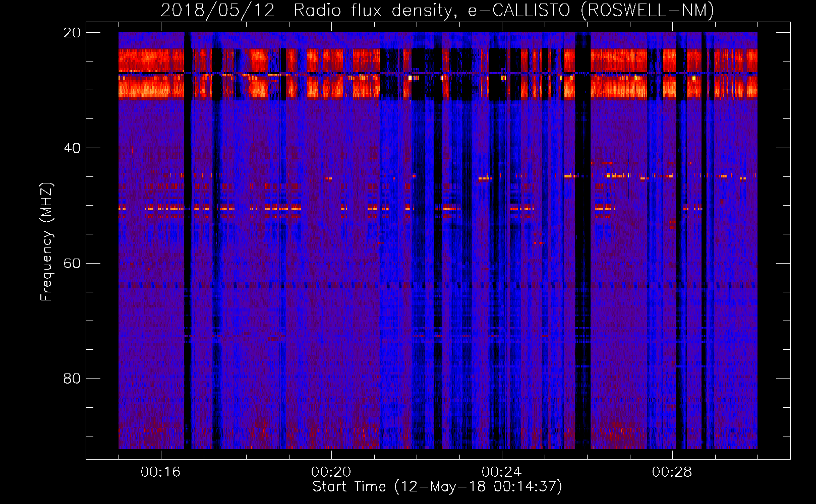Click the 80 frequency tick label
The height and width of the screenshot is (504, 816).
tap(72, 379)
